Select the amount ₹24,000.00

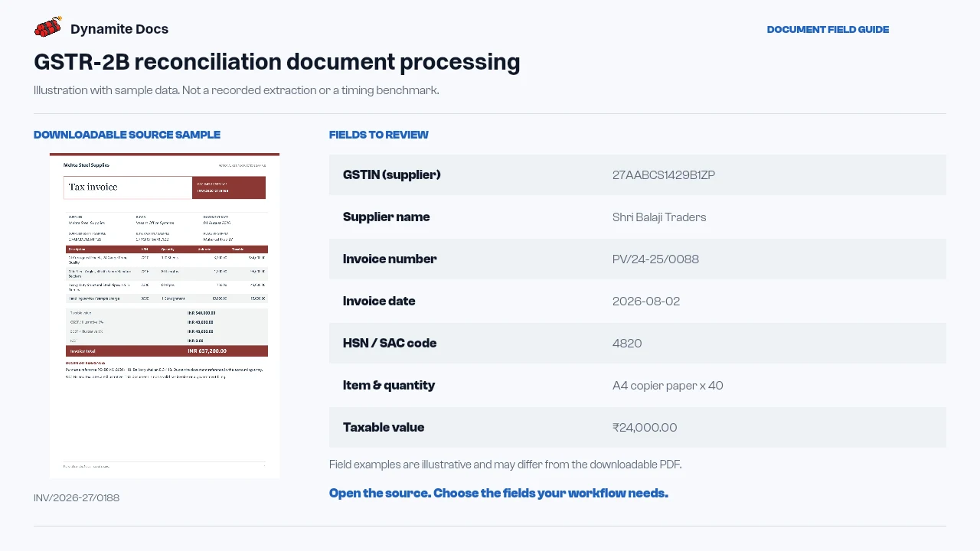tap(645, 427)
